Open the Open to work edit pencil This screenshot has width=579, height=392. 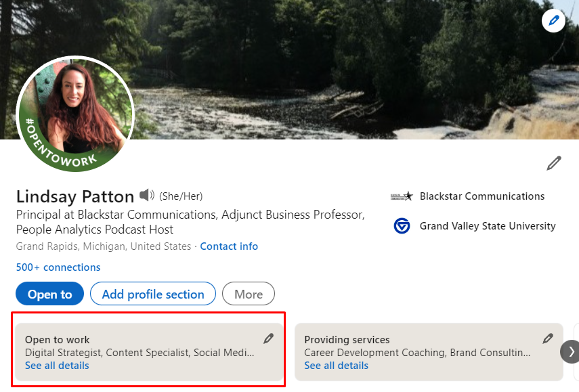click(x=268, y=338)
